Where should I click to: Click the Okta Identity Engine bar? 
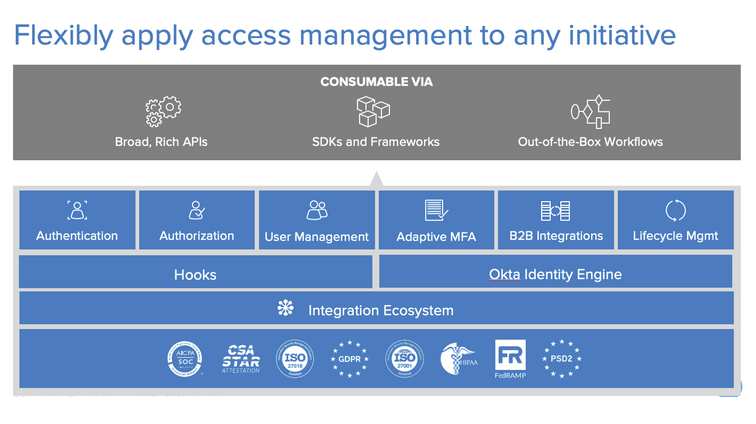point(555,273)
